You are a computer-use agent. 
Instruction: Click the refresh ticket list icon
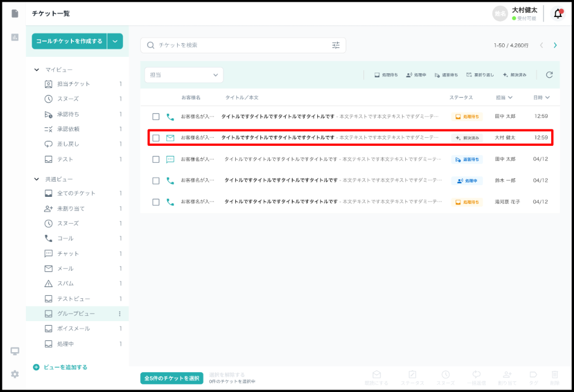[549, 75]
